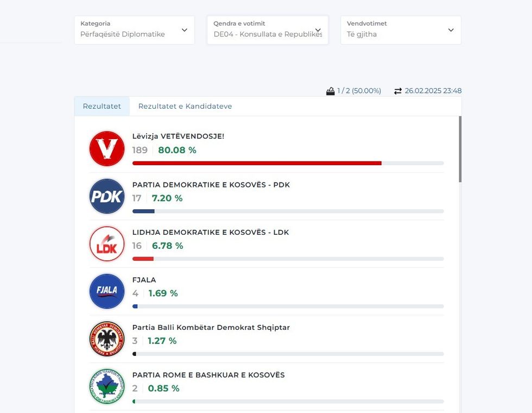Screen dimensions: 532x413
Task: Click the LIDHJA DEMOKRATIKE E KOSOVËS - LDK name
Action: pos(210,232)
